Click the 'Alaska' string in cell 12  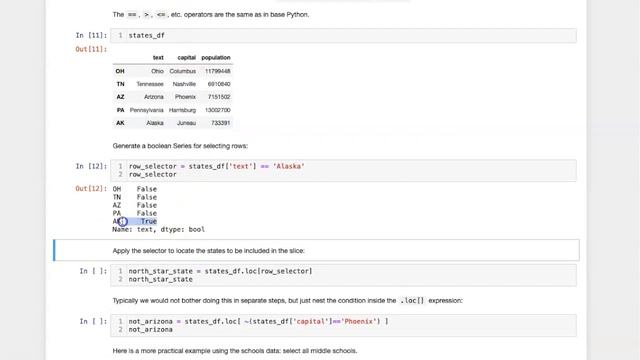click(x=289, y=166)
